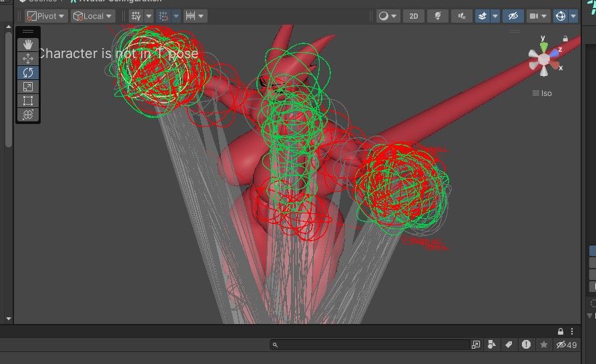Open the effects options dropdown arrow
The height and width of the screenshot is (364, 596).
[x=495, y=16]
